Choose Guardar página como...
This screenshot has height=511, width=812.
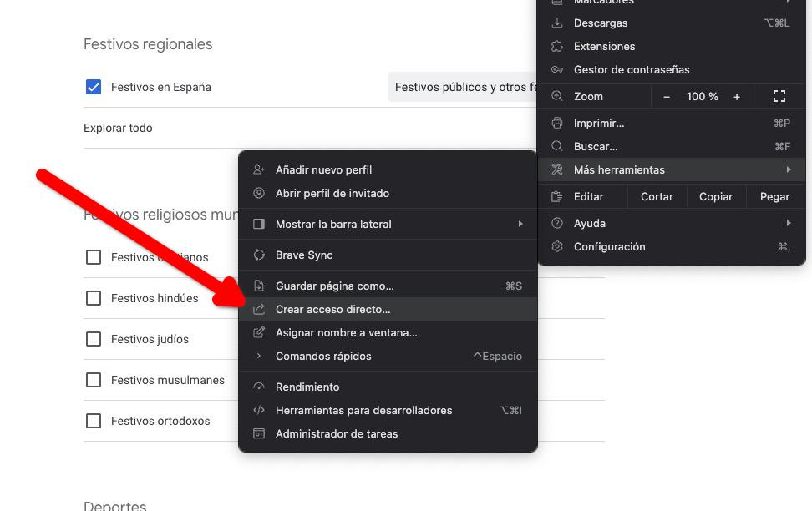coord(388,286)
